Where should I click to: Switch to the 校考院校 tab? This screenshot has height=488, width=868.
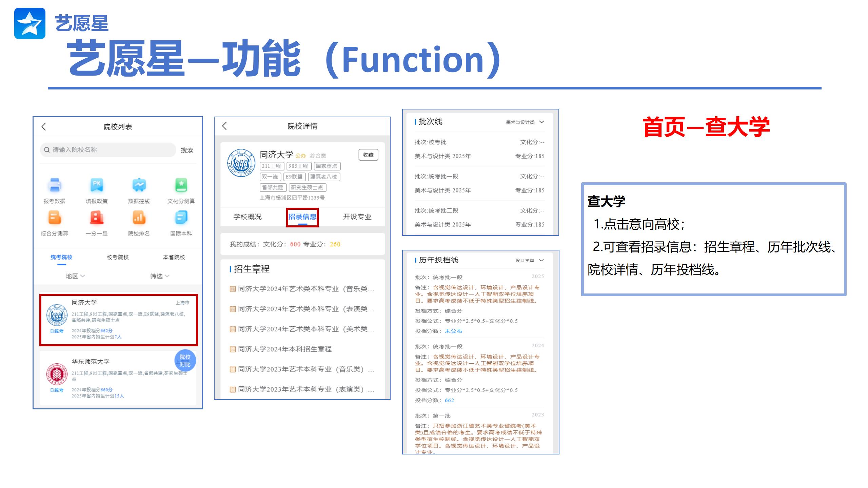coord(118,257)
